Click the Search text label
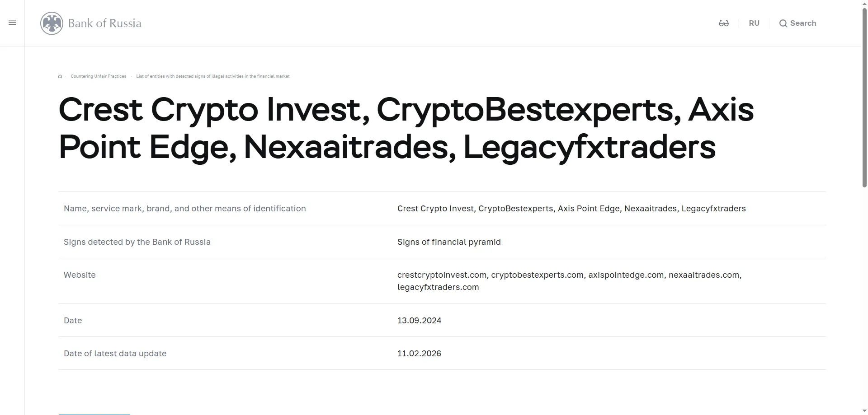 (x=803, y=23)
